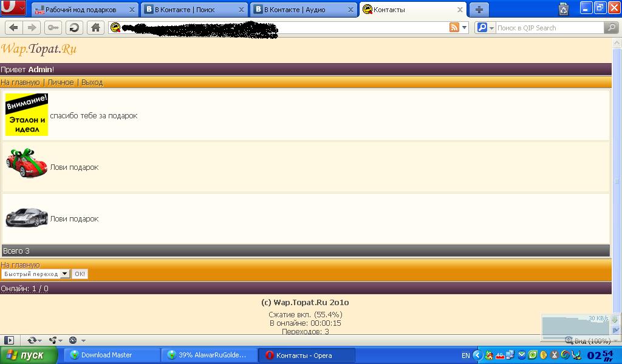
Task: Open the 'Быстрый переход' dropdown
Action: [36, 274]
